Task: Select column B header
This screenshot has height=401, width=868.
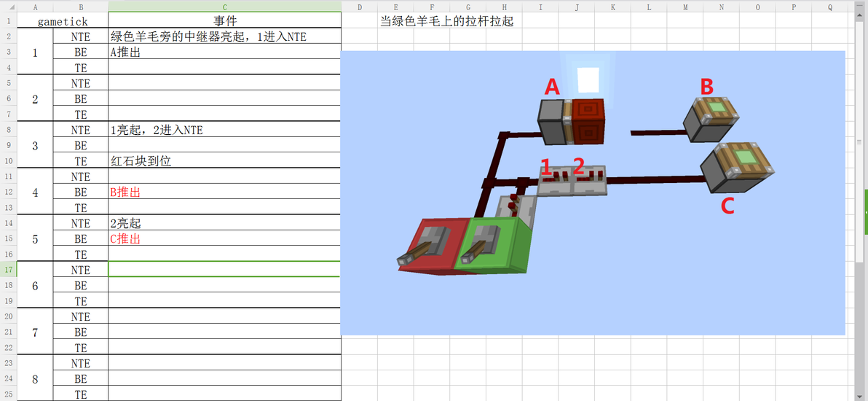Action: click(x=81, y=7)
